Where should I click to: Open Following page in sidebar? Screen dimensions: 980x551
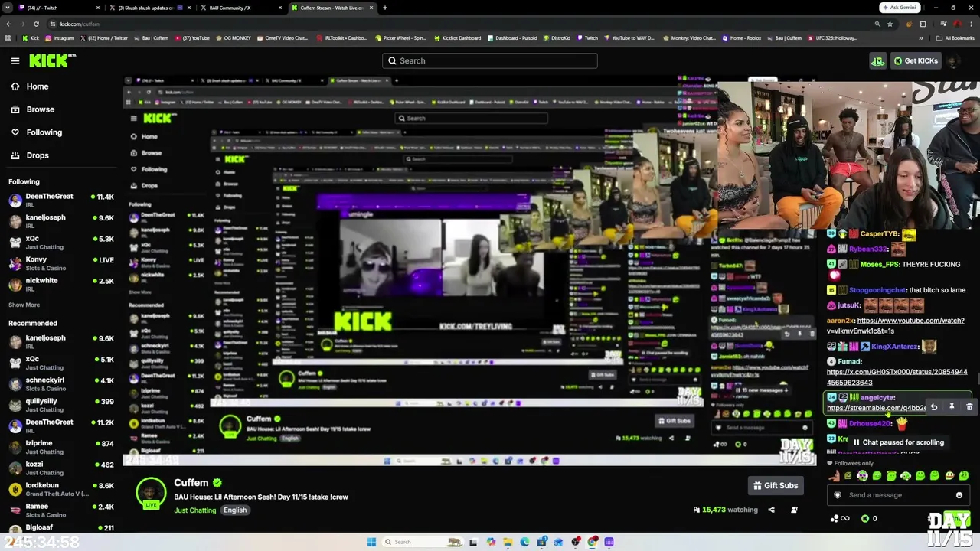point(44,132)
